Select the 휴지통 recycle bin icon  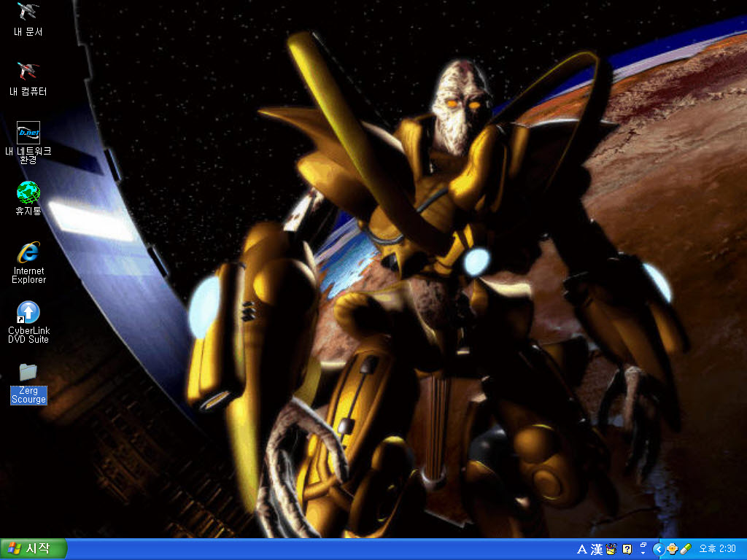click(28, 192)
